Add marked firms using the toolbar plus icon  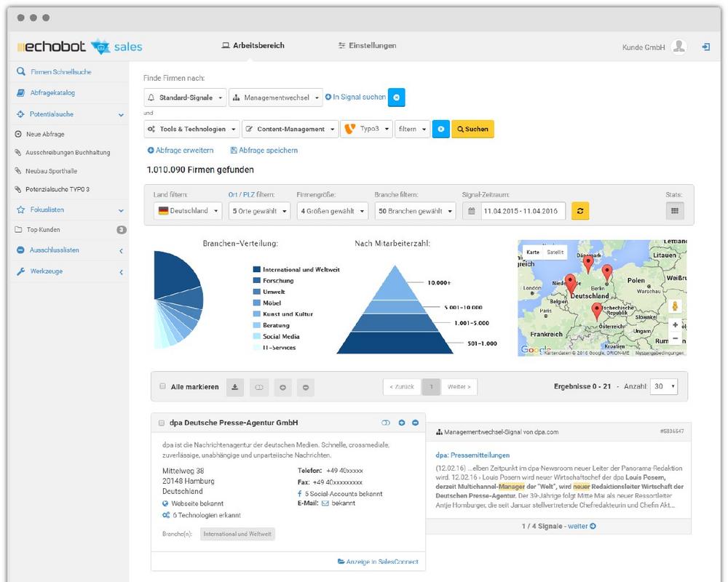coord(282,386)
